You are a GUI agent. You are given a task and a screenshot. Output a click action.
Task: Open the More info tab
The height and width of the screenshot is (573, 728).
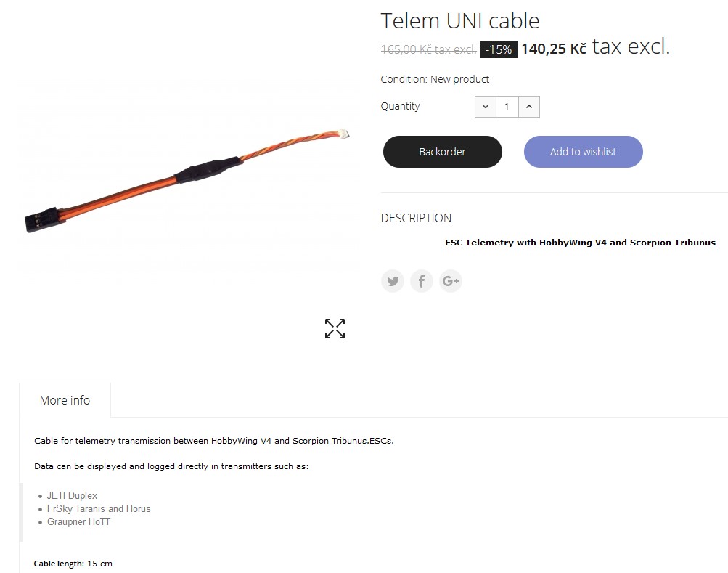(x=65, y=400)
